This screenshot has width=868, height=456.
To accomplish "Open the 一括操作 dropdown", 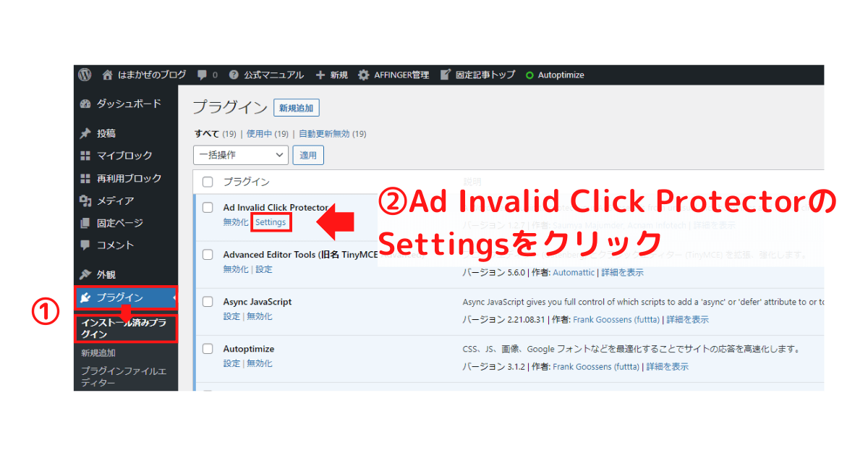I will (240, 154).
